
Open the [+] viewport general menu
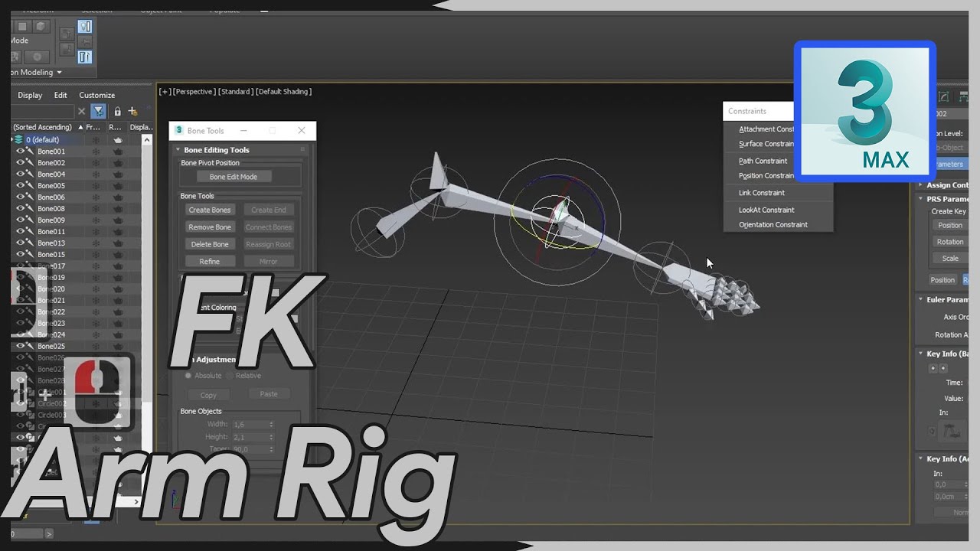pos(165,92)
